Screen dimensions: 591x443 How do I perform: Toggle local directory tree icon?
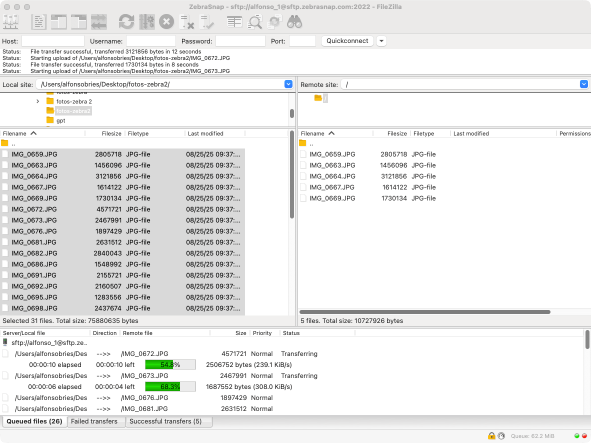[59, 22]
